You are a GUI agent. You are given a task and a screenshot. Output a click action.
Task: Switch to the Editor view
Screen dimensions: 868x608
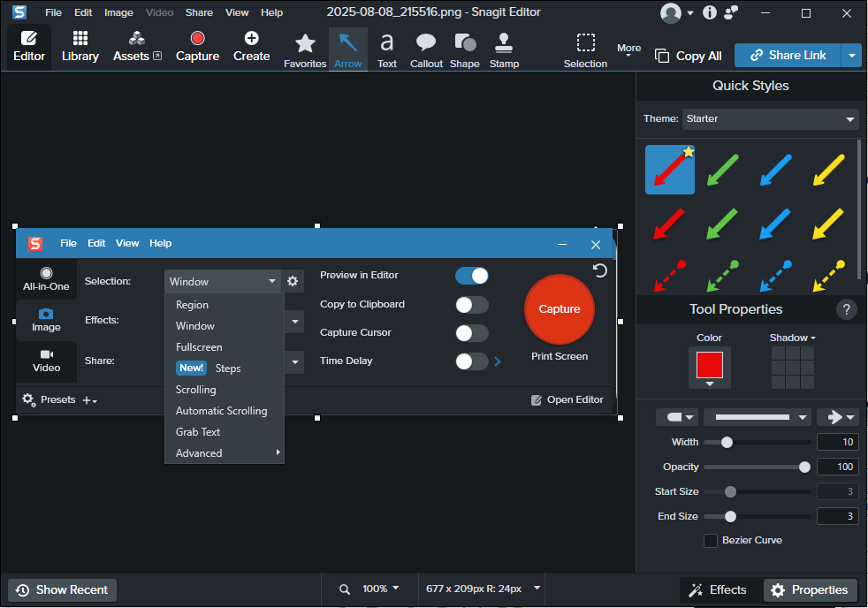tap(29, 47)
